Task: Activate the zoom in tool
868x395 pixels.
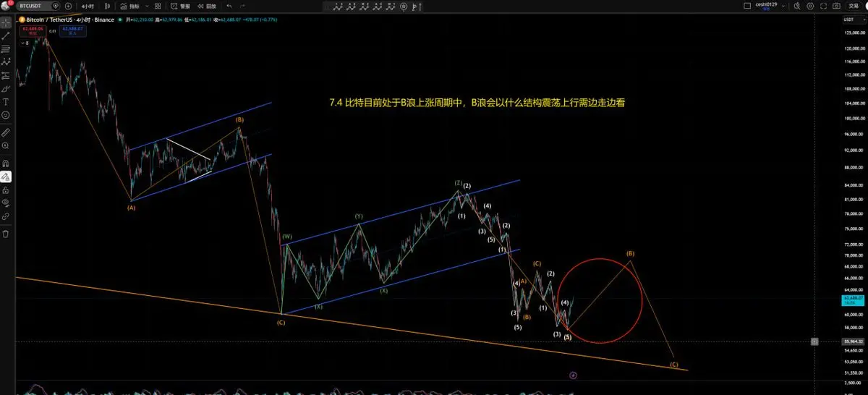Action: (6, 145)
